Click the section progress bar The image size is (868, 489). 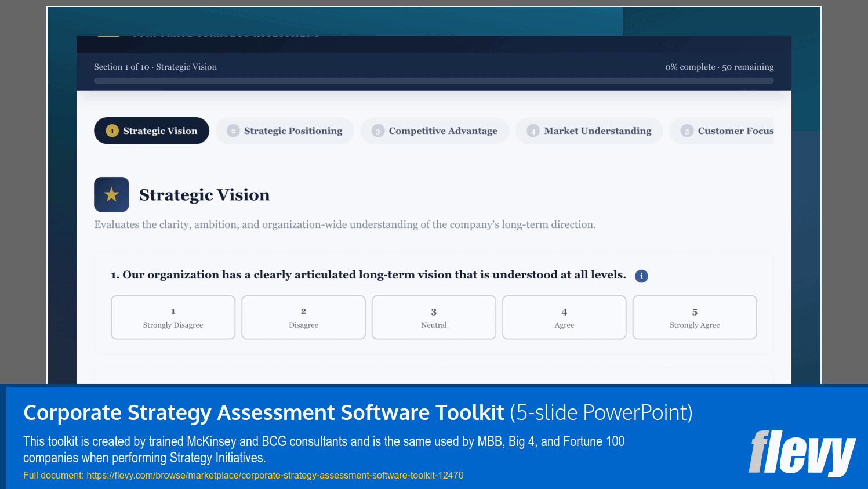click(x=434, y=81)
